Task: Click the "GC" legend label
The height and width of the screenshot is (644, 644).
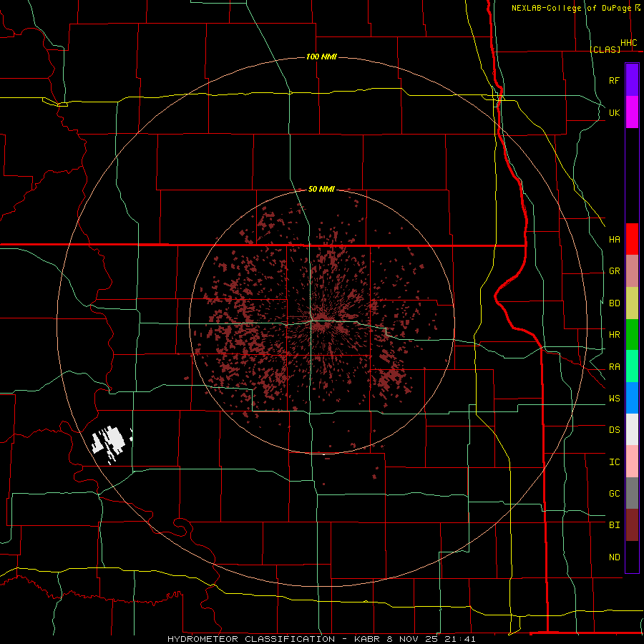Action: coord(615,494)
